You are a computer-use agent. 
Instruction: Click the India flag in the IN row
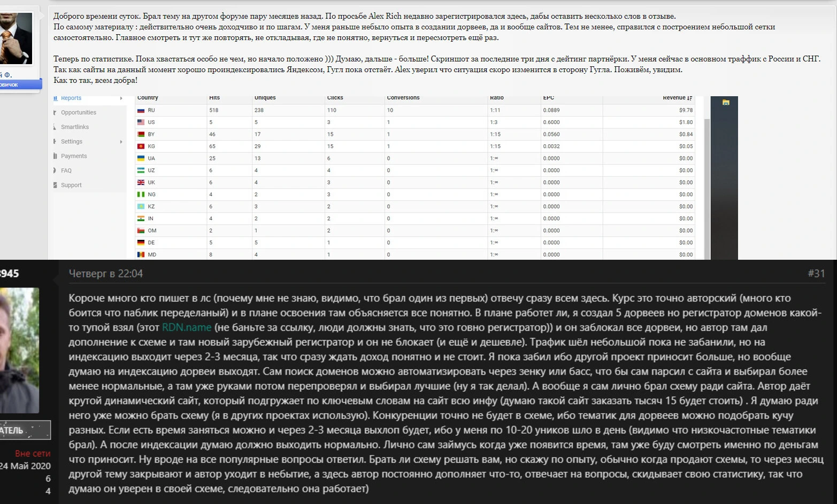pos(141,219)
